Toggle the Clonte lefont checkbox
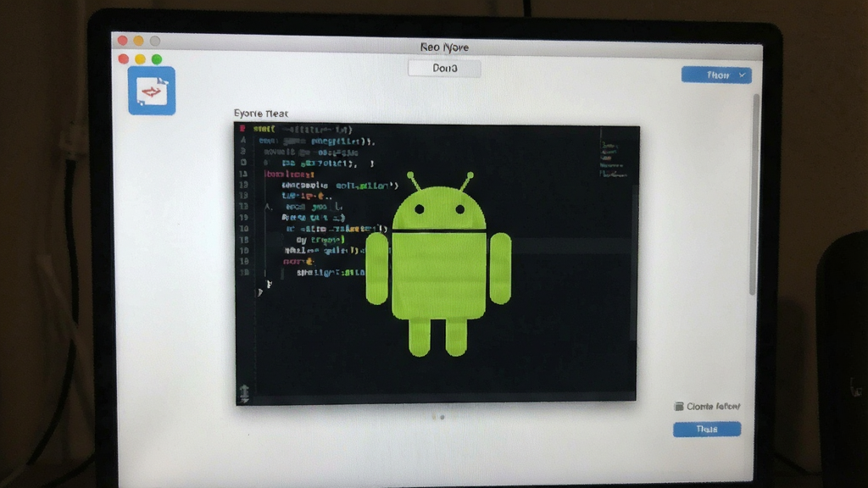 click(x=679, y=407)
